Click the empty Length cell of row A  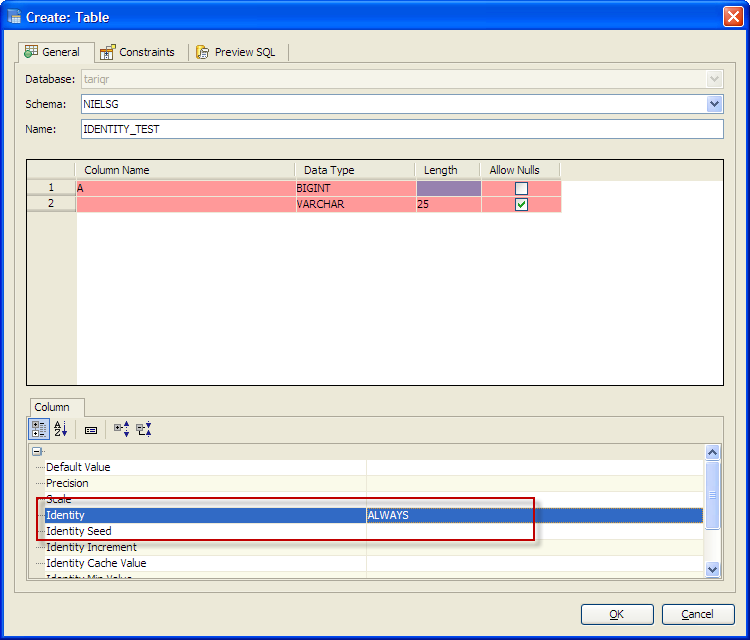coord(448,188)
